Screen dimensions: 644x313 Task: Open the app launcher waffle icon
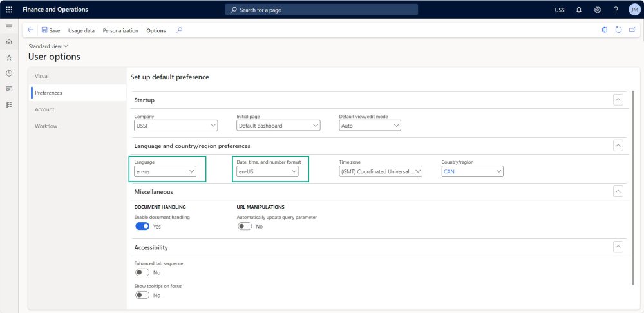click(x=9, y=10)
